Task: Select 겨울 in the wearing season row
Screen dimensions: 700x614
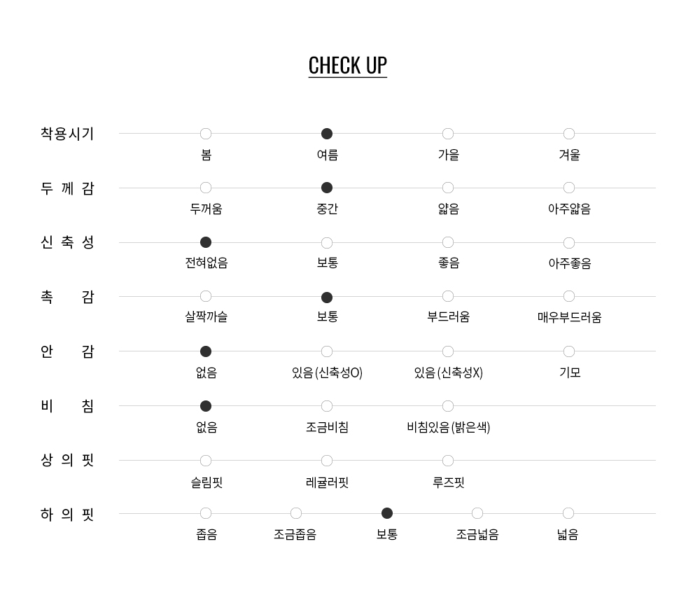Action: coord(569,134)
